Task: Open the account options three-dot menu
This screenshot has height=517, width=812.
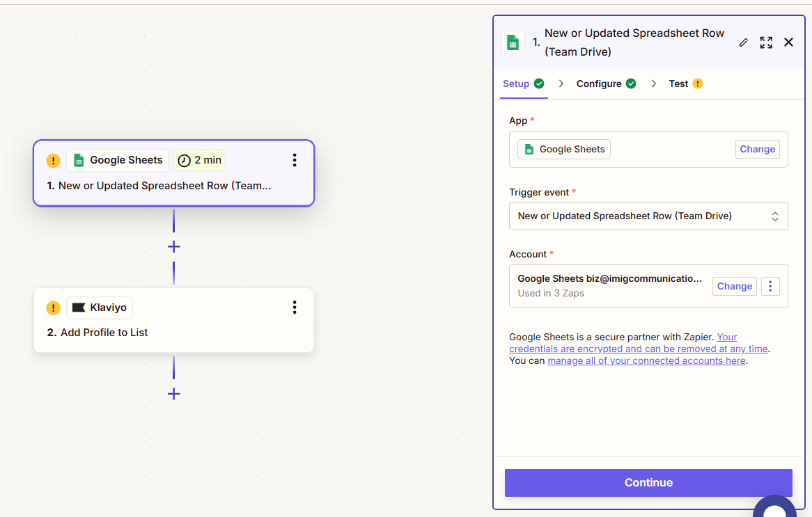Action: (x=770, y=286)
